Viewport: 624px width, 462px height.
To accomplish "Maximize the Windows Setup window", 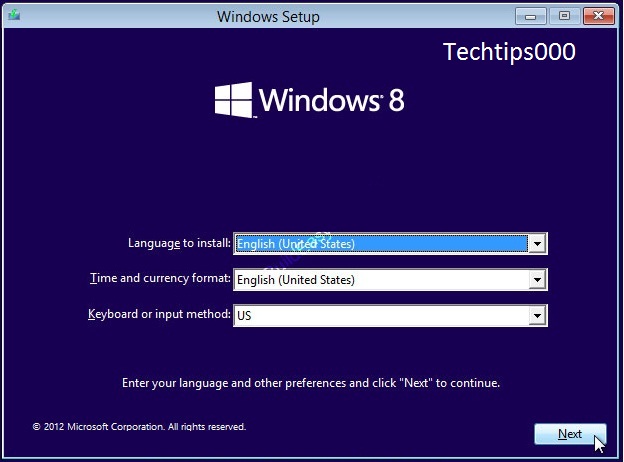I will click(564, 16).
